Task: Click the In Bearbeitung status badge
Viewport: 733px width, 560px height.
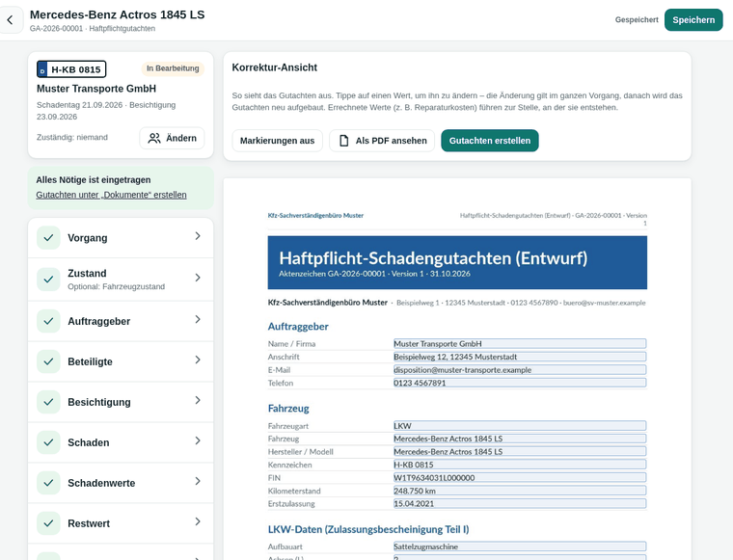Action: pos(173,68)
